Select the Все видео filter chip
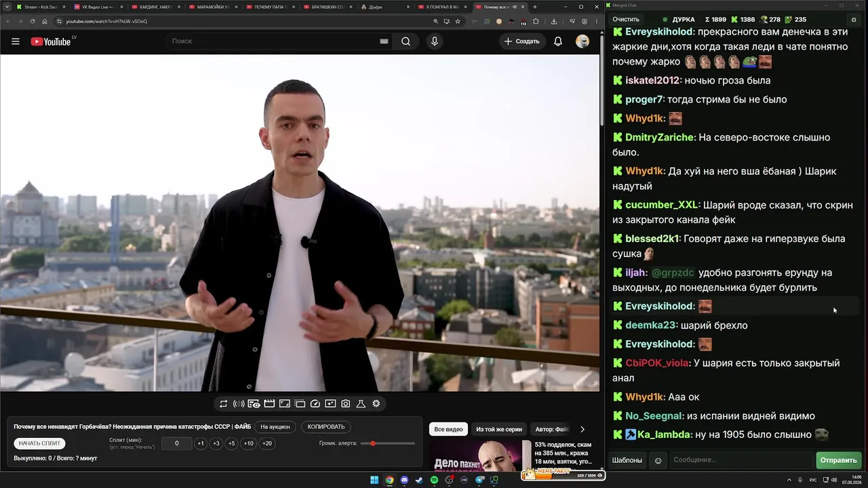 pos(448,429)
